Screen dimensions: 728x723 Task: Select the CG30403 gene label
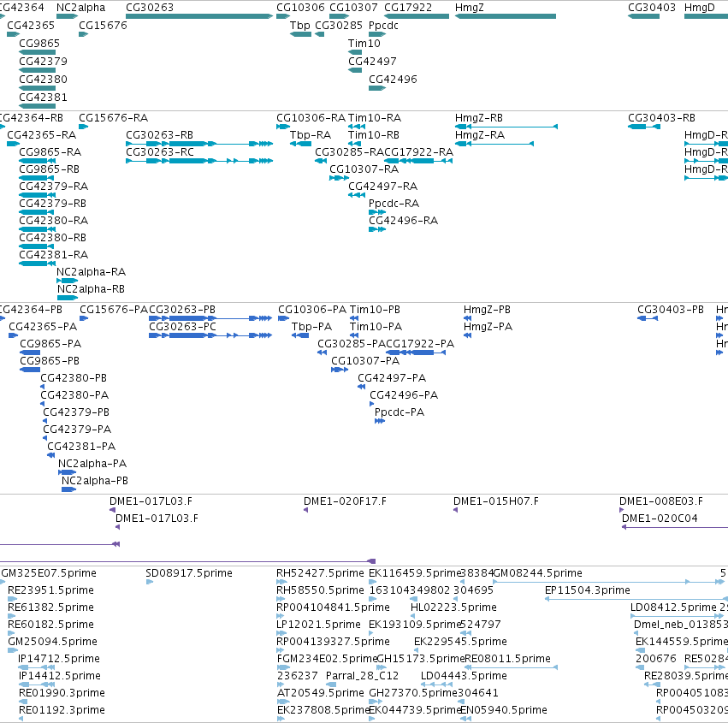(652, 8)
